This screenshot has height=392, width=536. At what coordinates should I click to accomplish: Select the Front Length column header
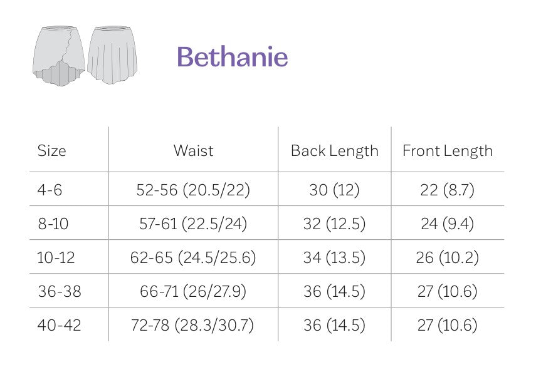coord(448,151)
